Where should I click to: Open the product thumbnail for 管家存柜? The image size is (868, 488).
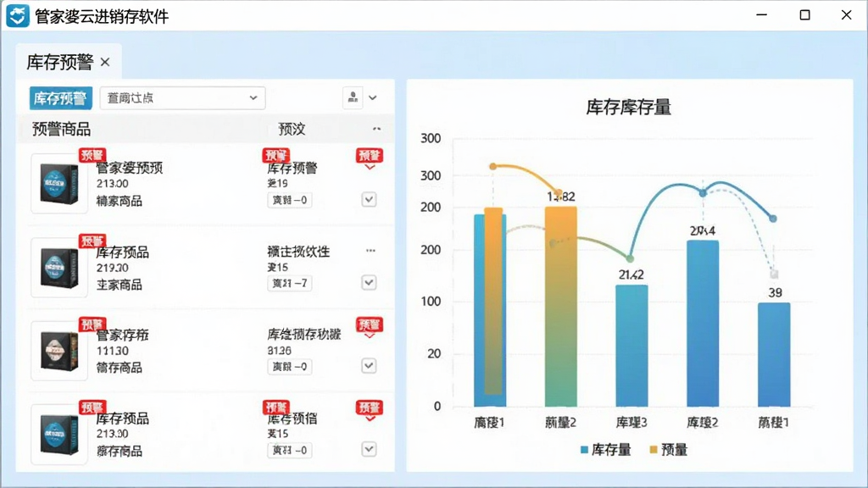coord(59,351)
